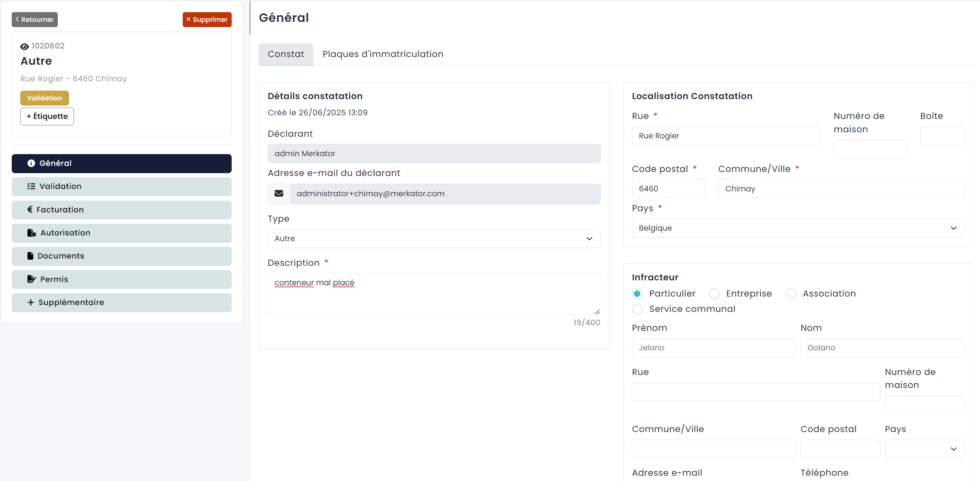980x481 pixels.
Task: Open the Type dropdown showing Autre
Action: tap(434, 239)
